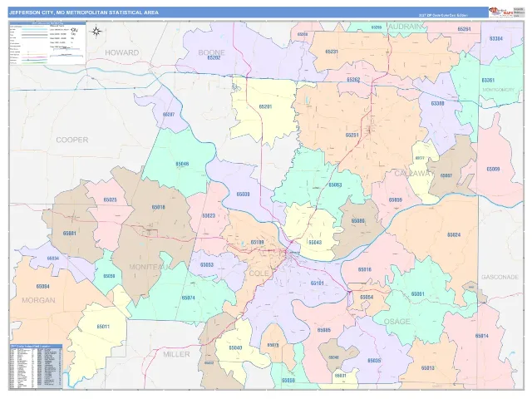Screen dimensions: 532x399
Task: Select ZIP code 63388 label
Action: (437, 103)
